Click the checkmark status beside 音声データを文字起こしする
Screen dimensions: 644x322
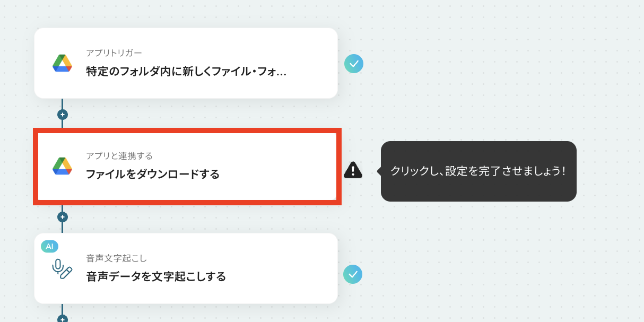[353, 274]
